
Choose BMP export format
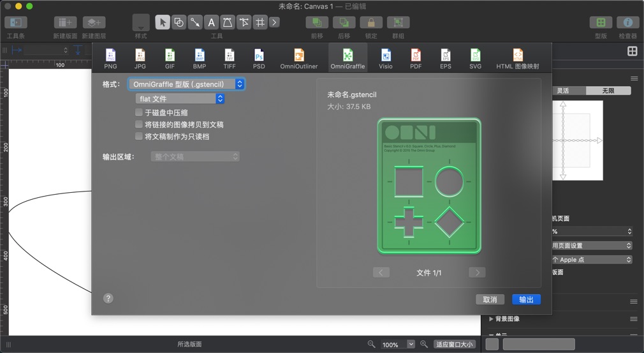click(199, 59)
